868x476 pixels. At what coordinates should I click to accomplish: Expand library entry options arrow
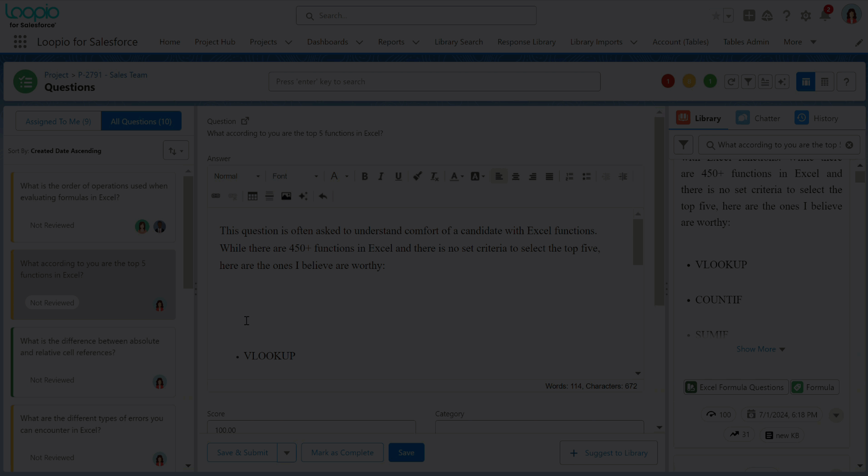836,415
